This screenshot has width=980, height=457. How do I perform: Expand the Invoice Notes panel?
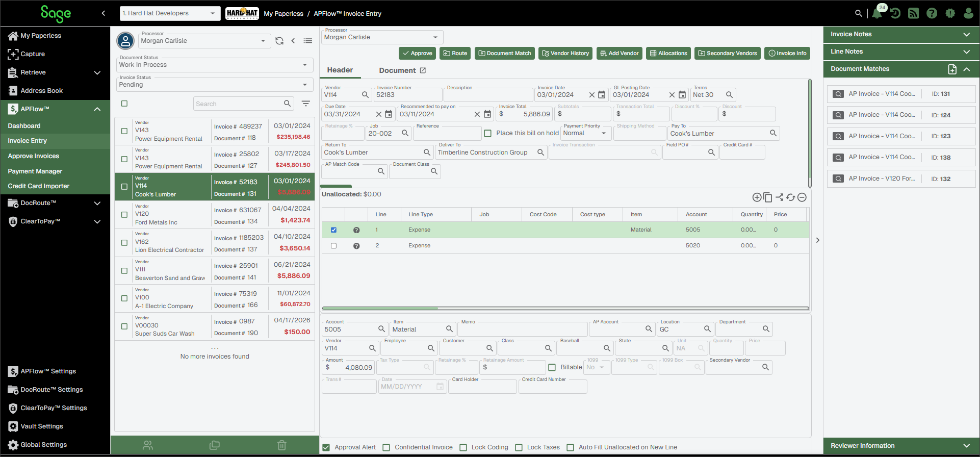coord(901,34)
